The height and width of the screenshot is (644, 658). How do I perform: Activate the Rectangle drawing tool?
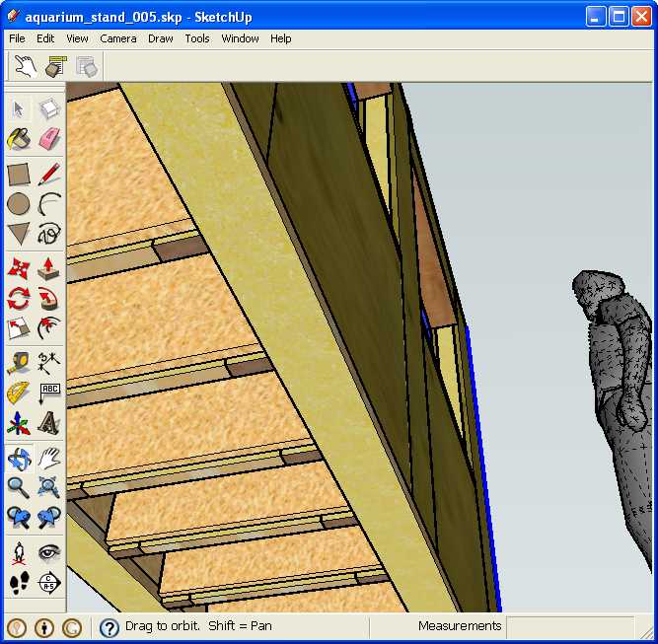coord(19,175)
